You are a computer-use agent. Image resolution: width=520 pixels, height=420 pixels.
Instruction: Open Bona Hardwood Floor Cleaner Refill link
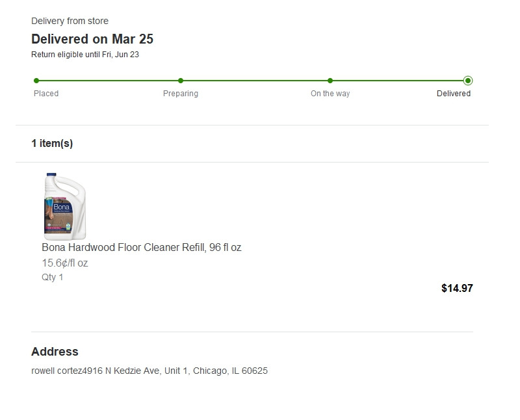(141, 247)
